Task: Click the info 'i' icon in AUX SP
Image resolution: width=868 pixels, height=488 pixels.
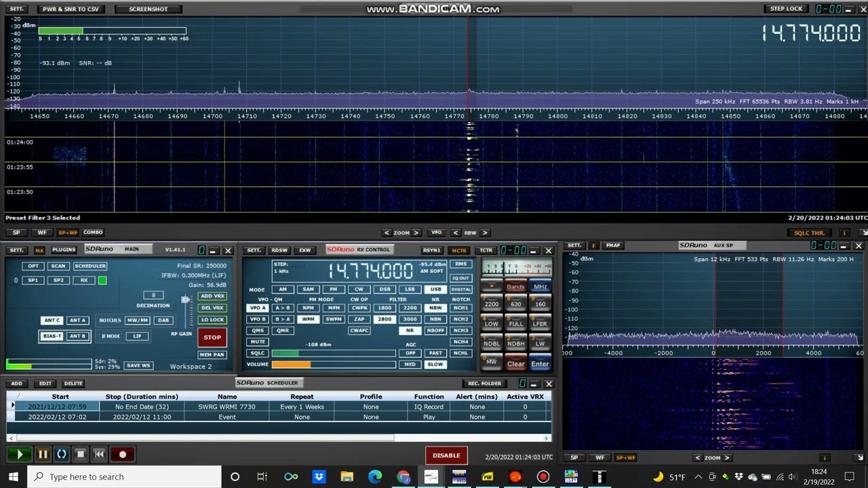Action: [x=825, y=458]
